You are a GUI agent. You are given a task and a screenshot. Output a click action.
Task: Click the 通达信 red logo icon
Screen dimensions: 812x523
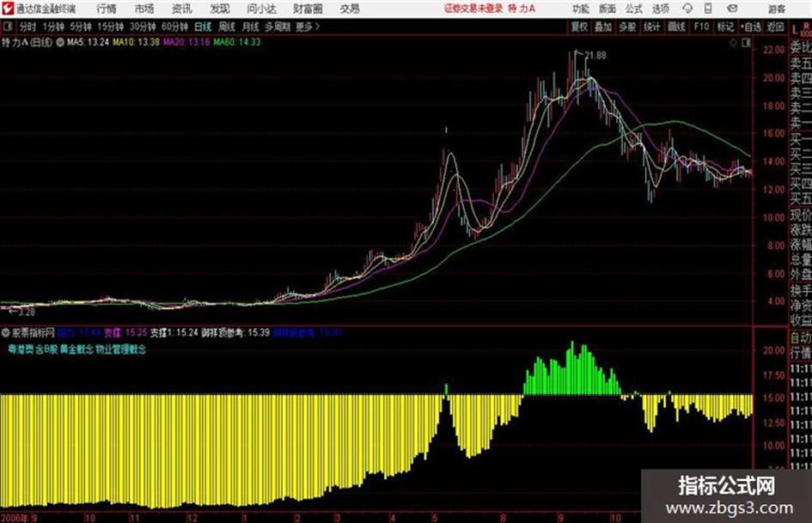(x=7, y=9)
